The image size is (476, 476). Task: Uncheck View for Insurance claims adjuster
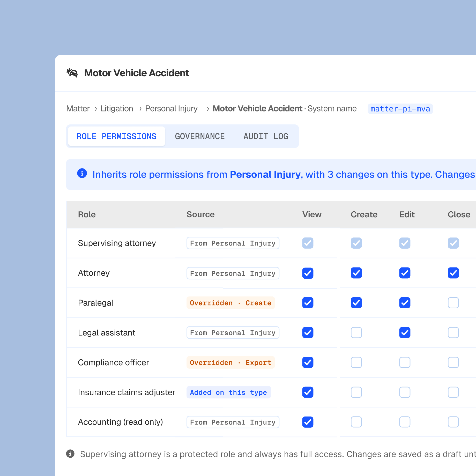308,392
